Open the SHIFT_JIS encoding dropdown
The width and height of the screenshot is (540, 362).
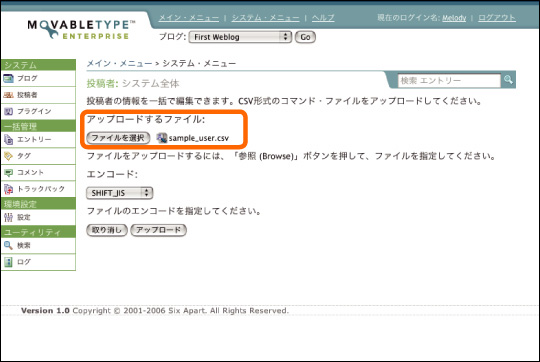[x=120, y=193]
